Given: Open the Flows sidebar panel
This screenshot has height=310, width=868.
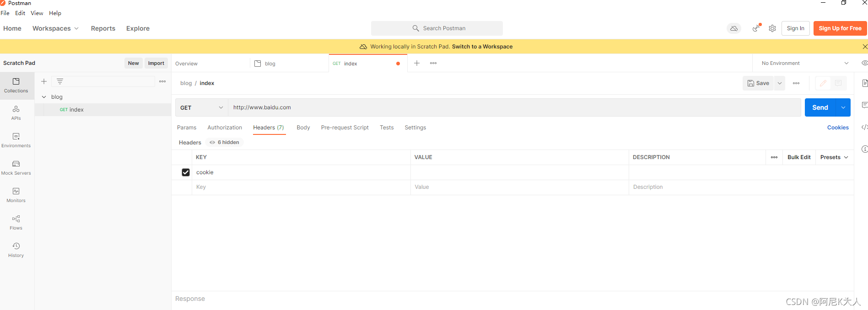Looking at the screenshot, I should click(x=16, y=223).
